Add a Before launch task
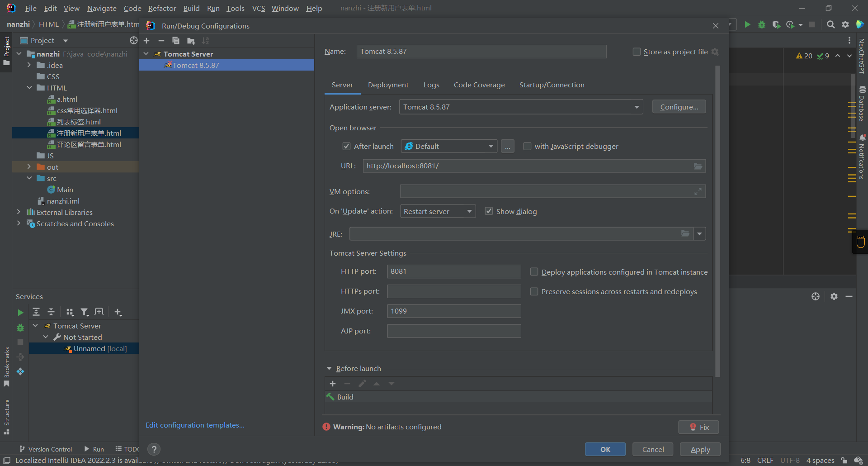 pyautogui.click(x=333, y=384)
